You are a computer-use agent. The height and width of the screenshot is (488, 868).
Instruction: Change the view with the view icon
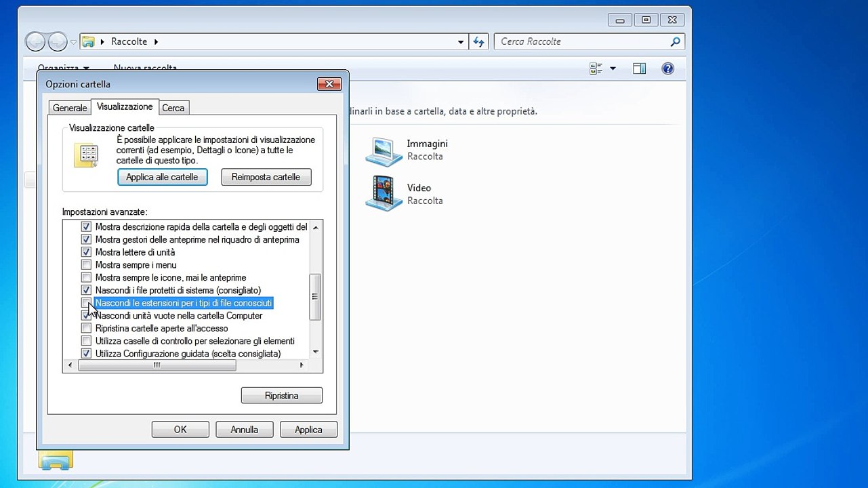click(596, 68)
